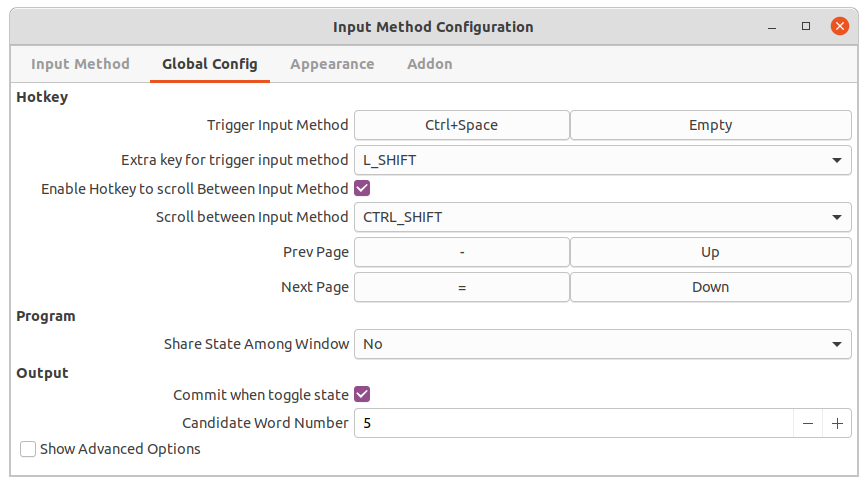This screenshot has width=868, height=486.
Task: Increase Candidate Word Number with plus button
Action: click(837, 423)
